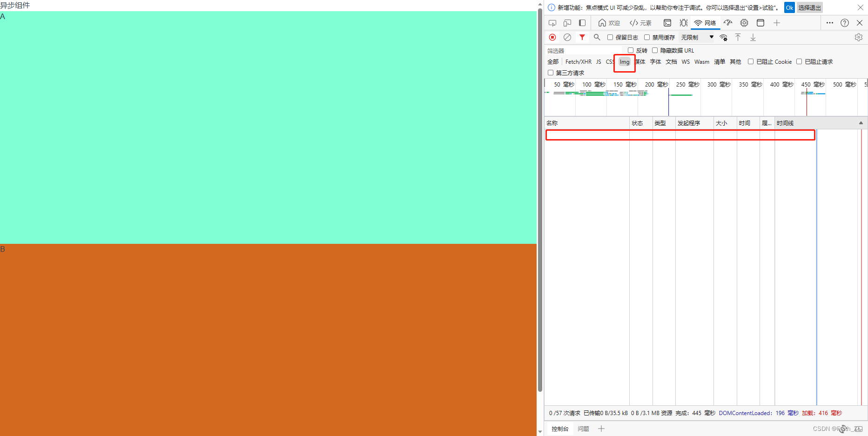Viewport: 868px width, 436px height.
Task: Click the green A component block
Action: (x=268, y=127)
